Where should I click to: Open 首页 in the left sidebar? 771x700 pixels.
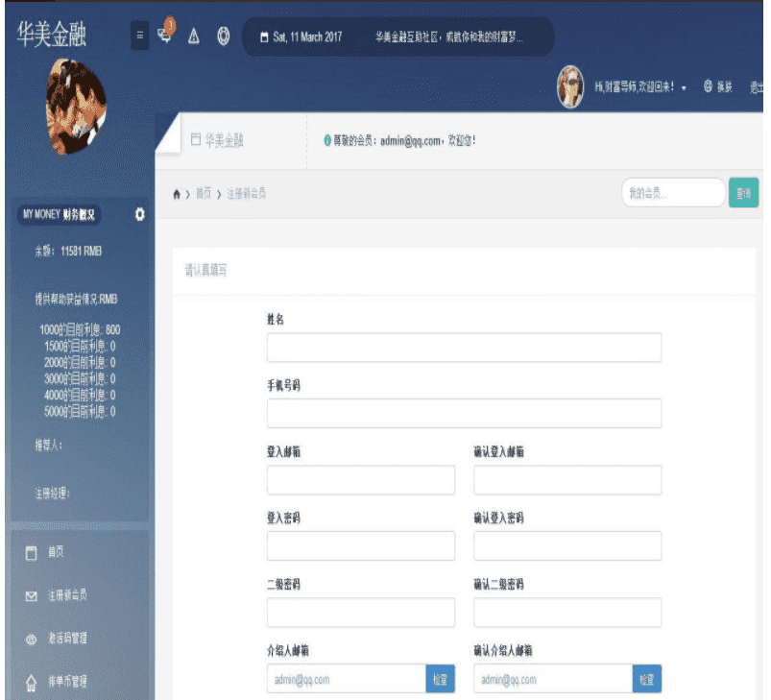coord(56,553)
